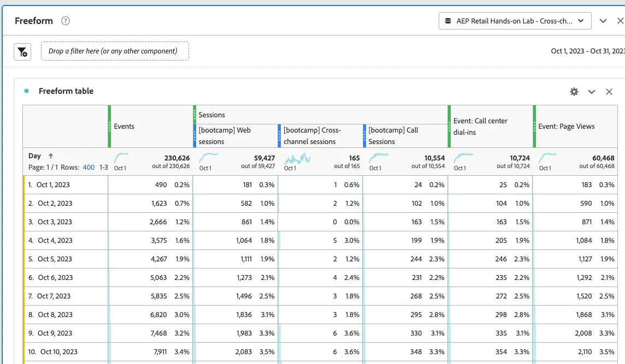Screen dimensions: 625x364
Task: Select the [bootcamp] Cross-channel sessions header
Action: pos(320,136)
